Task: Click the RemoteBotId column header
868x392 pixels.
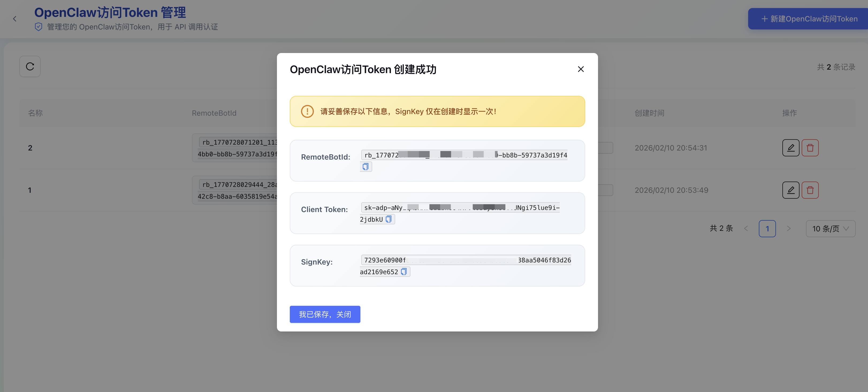Action: [214, 113]
